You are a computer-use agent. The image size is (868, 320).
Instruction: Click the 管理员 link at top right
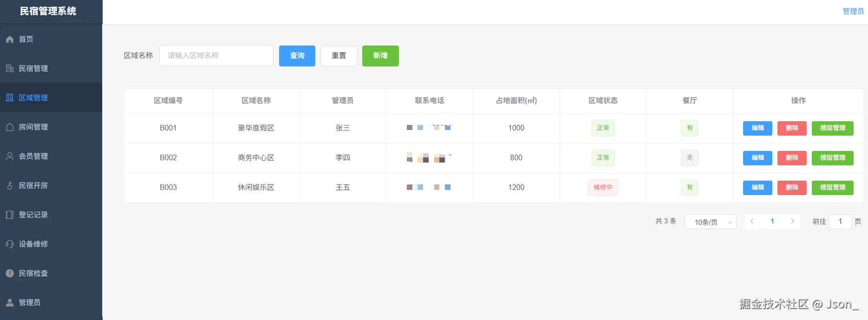[853, 11]
